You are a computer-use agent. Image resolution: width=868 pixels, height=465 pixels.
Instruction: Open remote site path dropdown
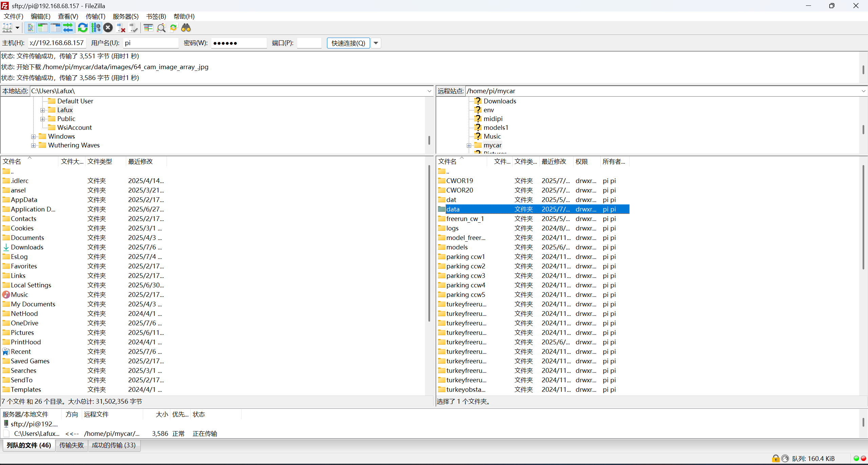[x=864, y=91]
